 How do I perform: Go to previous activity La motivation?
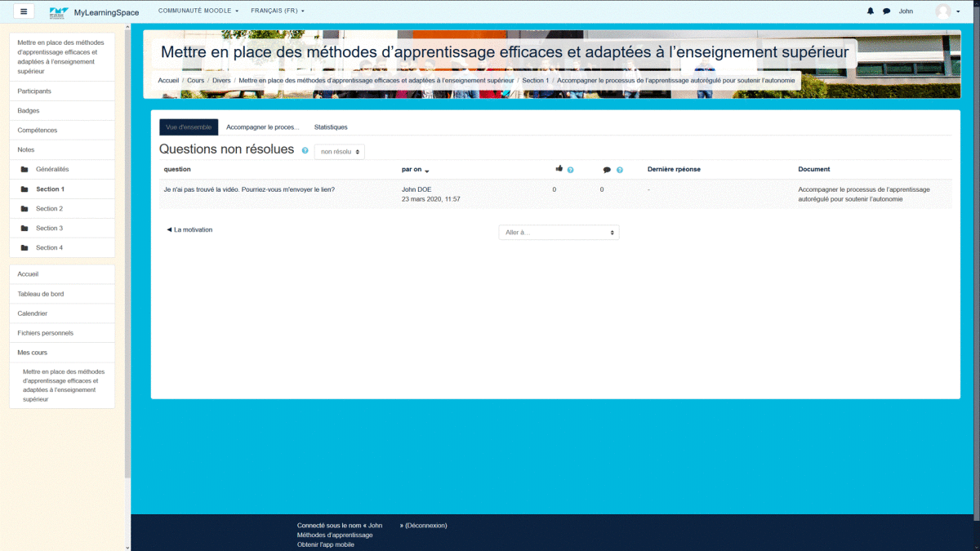point(189,230)
